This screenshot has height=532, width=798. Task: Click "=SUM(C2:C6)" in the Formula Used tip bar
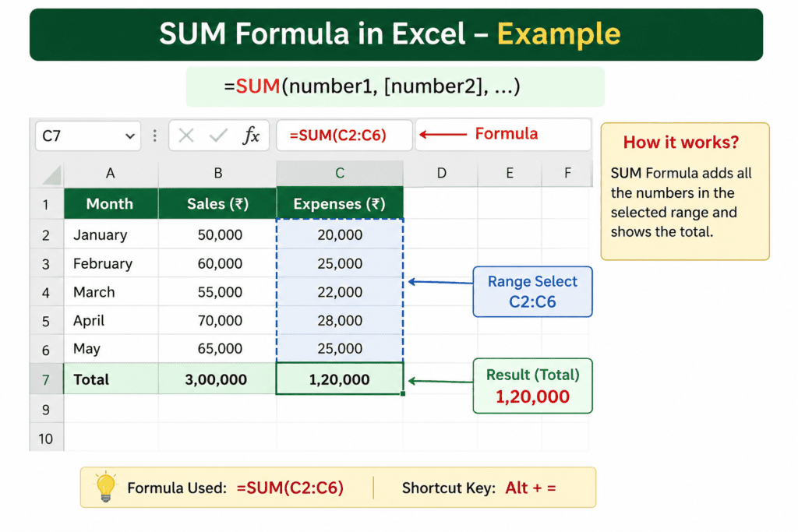click(x=290, y=488)
